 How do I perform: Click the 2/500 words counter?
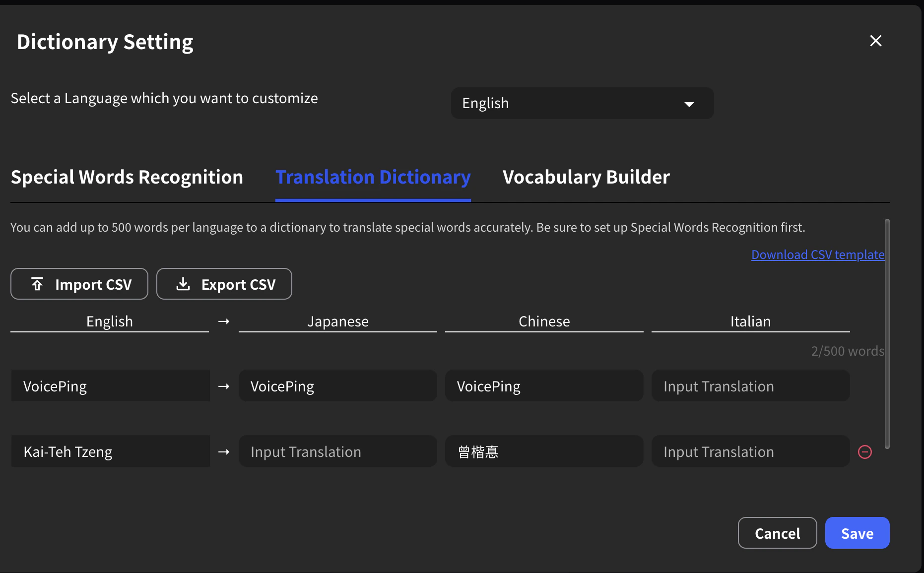click(848, 351)
